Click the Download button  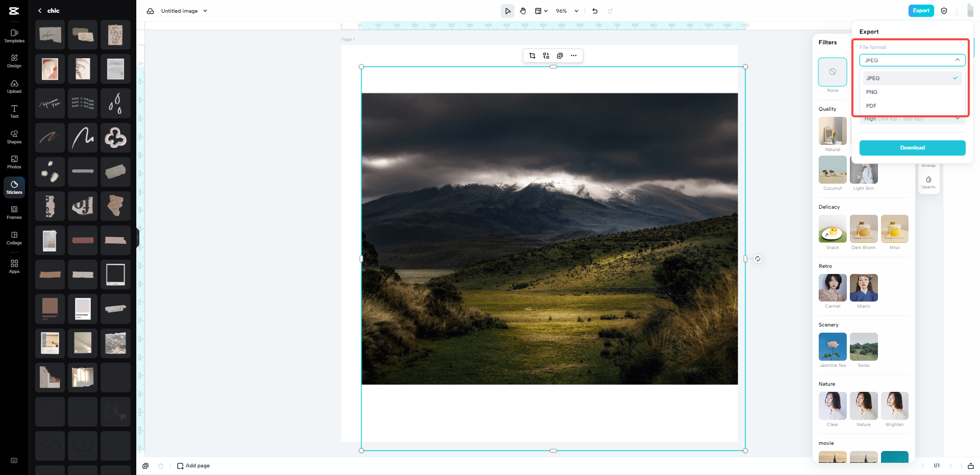(x=912, y=147)
